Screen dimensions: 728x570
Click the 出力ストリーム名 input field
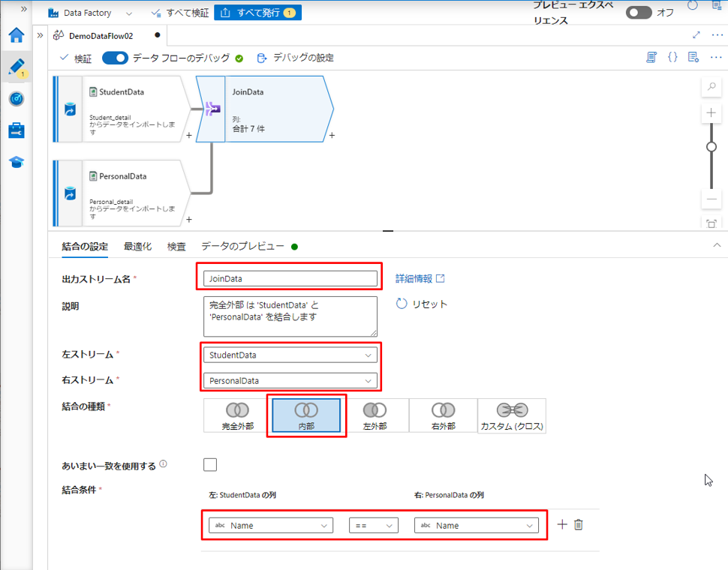290,279
